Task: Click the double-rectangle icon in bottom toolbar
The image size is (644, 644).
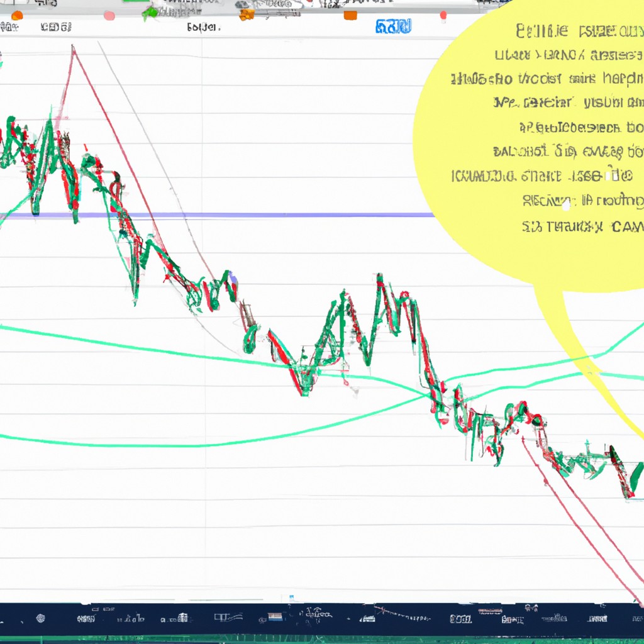Action: pyautogui.click(x=221, y=618)
